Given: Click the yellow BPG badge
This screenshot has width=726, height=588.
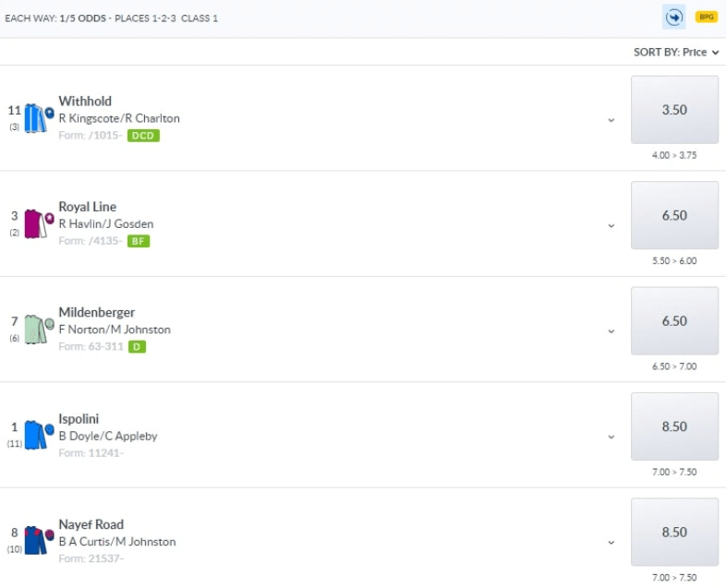Looking at the screenshot, I should (x=706, y=17).
